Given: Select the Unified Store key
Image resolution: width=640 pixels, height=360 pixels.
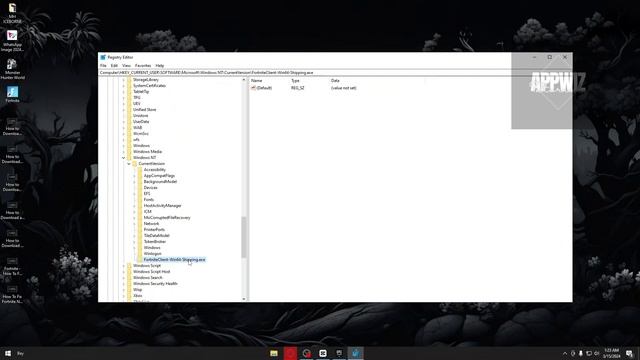Looking at the screenshot, I should 144,110.
